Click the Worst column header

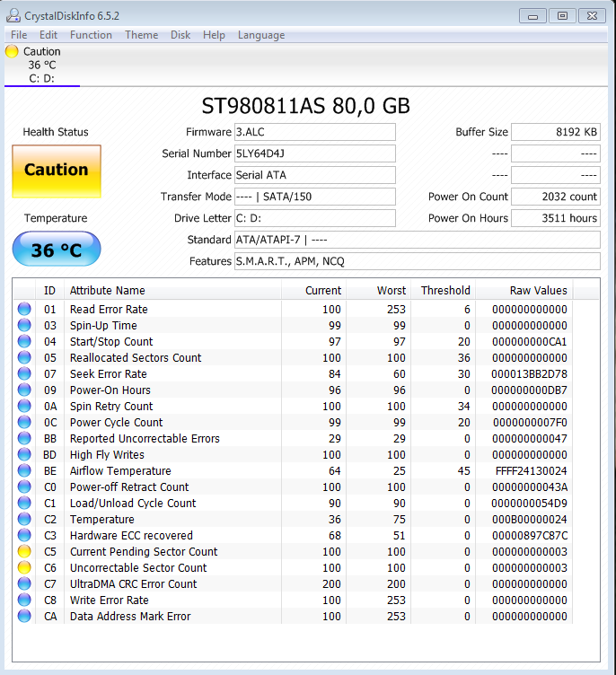pos(379,291)
